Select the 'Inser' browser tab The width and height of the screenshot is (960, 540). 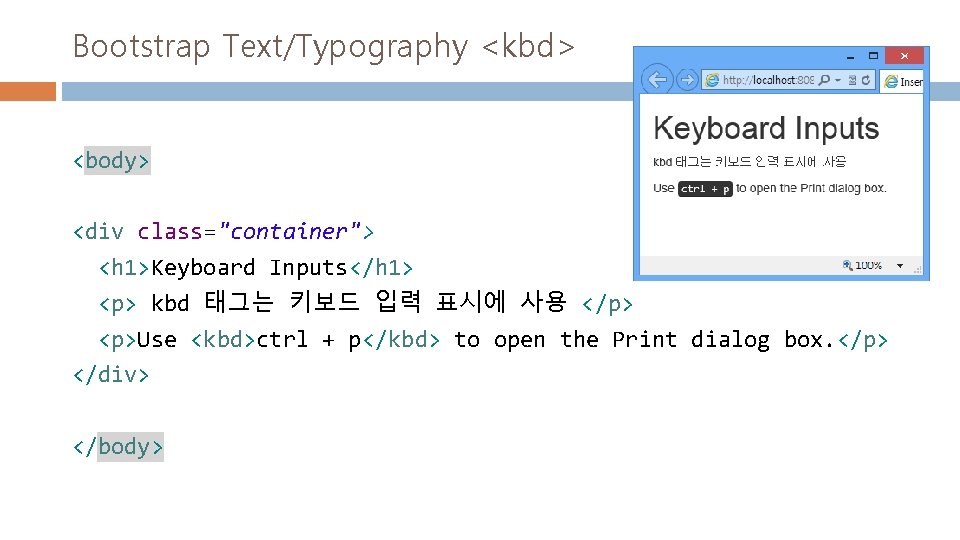tap(902, 81)
